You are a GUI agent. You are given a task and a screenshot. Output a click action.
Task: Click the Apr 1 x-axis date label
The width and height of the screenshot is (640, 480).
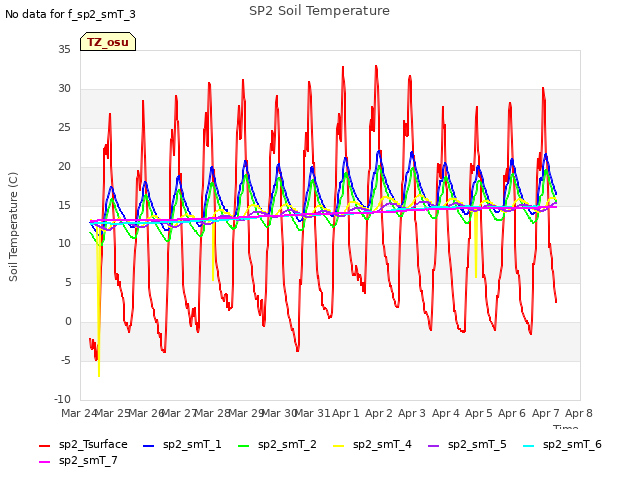(x=345, y=413)
